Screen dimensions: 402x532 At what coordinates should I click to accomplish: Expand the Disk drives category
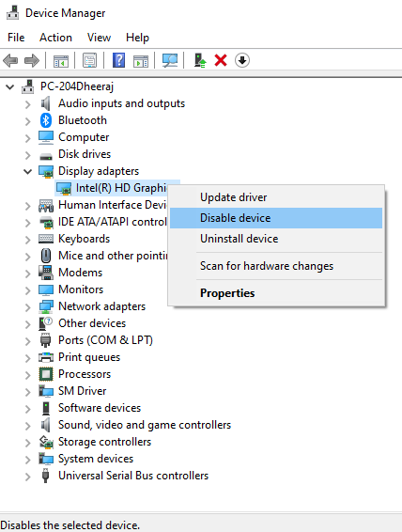tap(28, 155)
